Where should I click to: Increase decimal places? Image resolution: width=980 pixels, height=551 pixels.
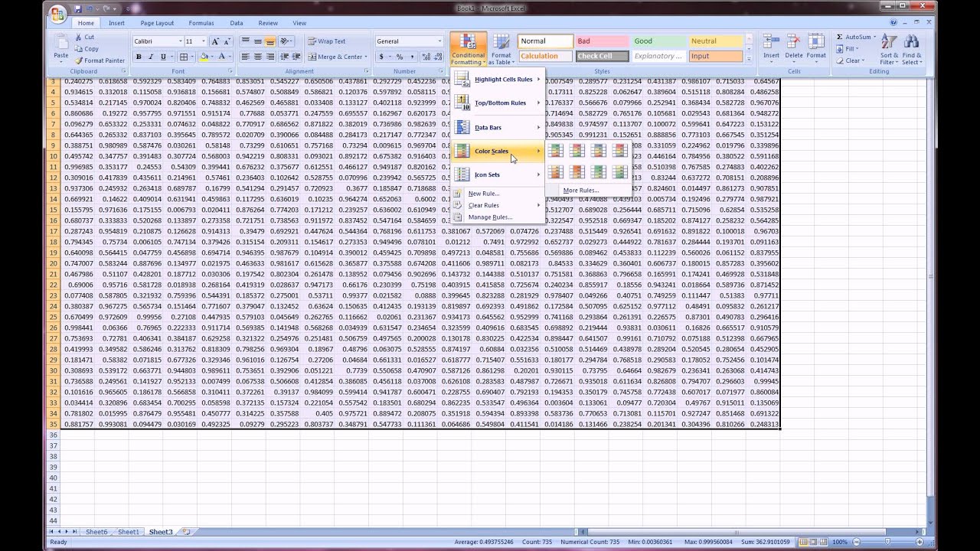coord(426,57)
